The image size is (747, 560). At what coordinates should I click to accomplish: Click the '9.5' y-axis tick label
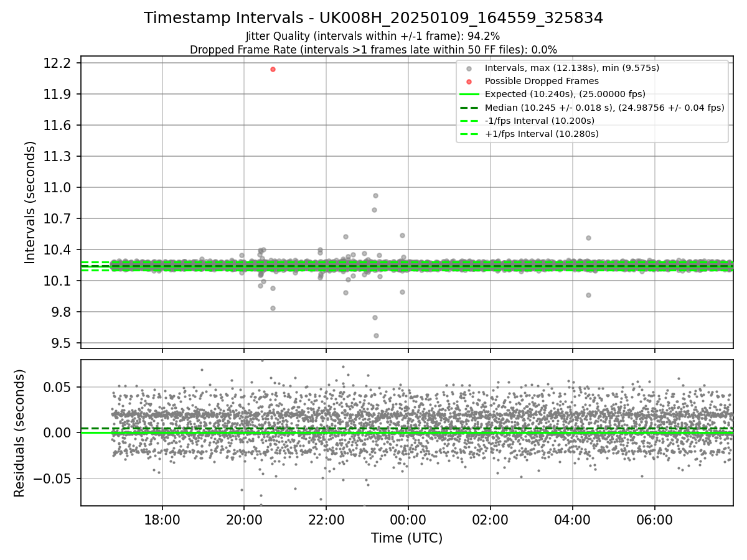[62, 343]
